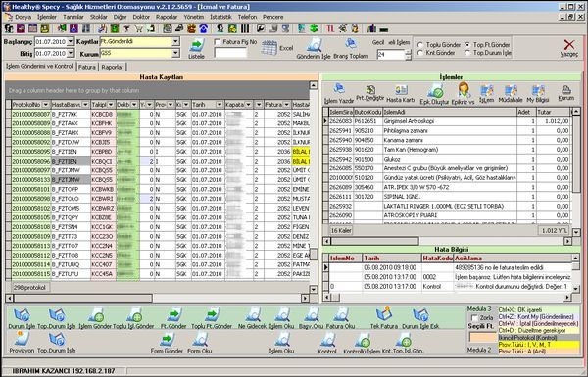Open the İstatistik menu
This screenshot has width=588, height=377.
(220, 17)
